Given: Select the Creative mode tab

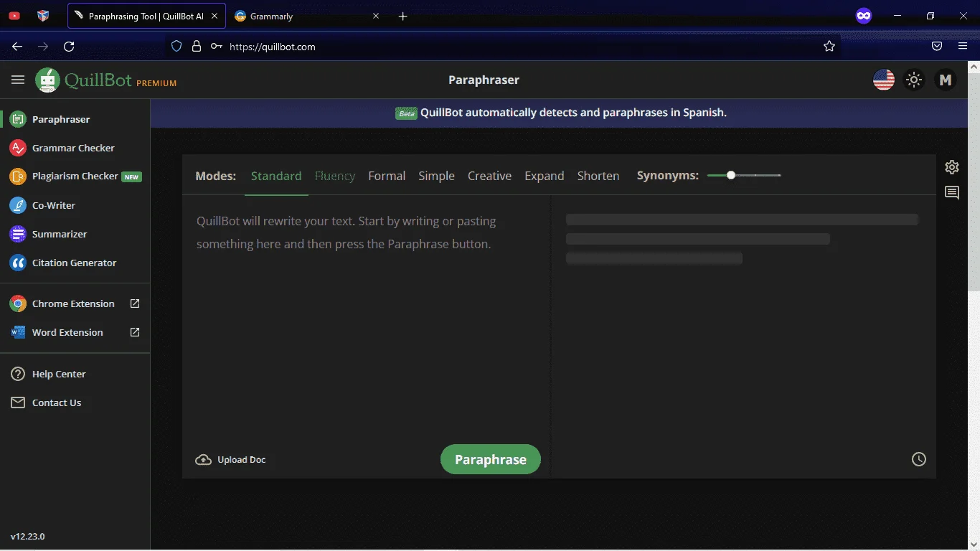Looking at the screenshot, I should coord(489,176).
